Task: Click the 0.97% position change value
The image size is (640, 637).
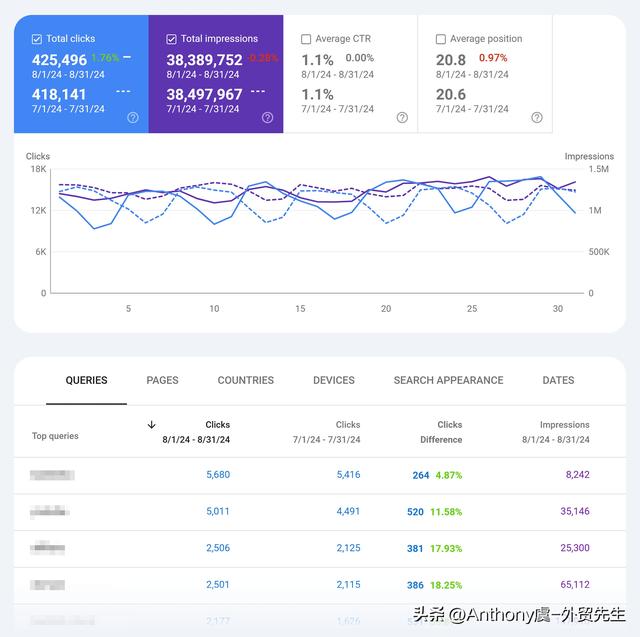Action: point(493,58)
